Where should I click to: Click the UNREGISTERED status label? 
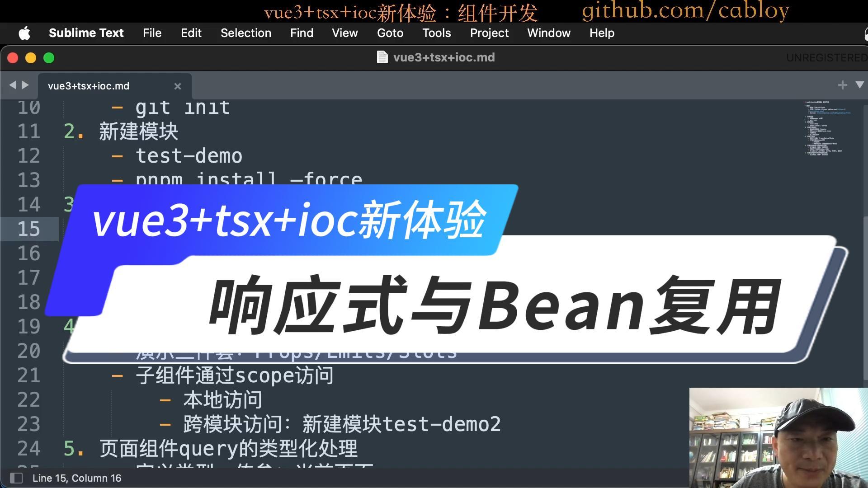point(826,57)
